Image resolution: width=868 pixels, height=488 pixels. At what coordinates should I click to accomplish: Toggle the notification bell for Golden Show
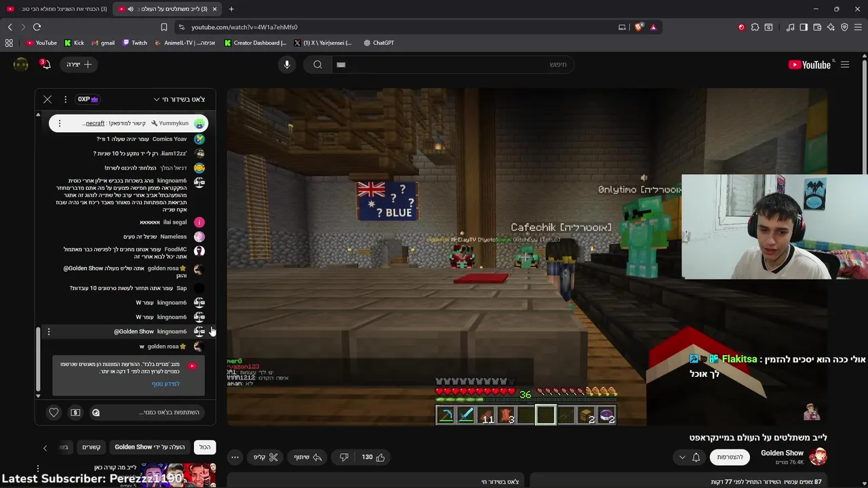click(x=696, y=457)
